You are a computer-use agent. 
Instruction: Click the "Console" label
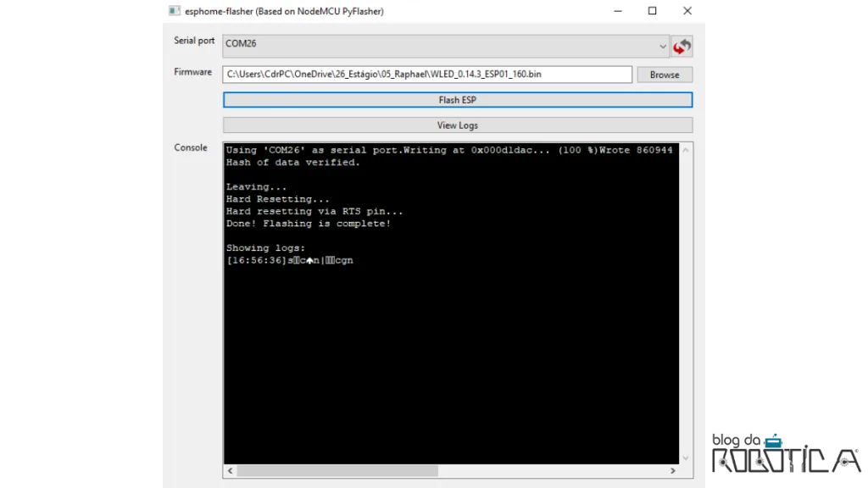point(191,147)
